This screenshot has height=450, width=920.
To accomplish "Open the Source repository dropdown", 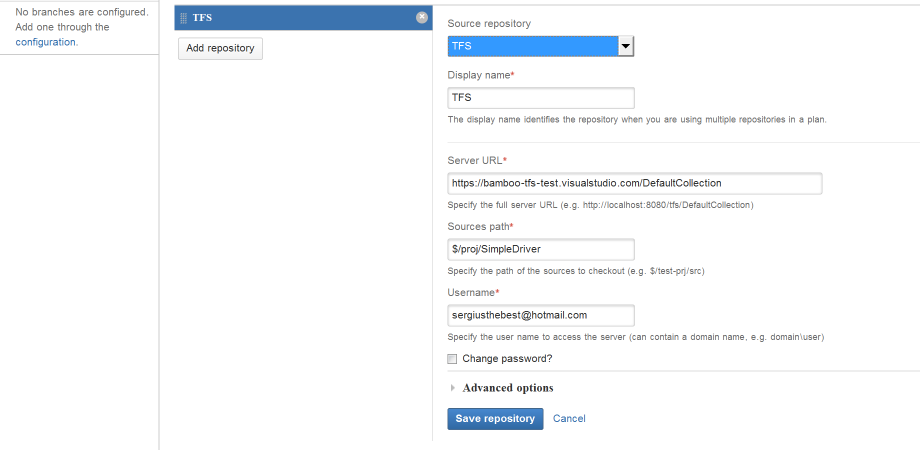I will coord(540,46).
